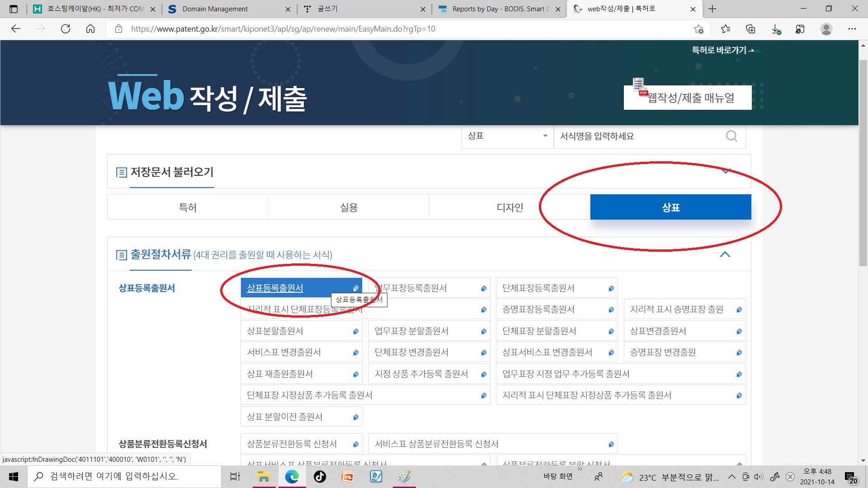868x488 pixels.
Task: Click the page vertical scrollbar
Action: click(863, 163)
